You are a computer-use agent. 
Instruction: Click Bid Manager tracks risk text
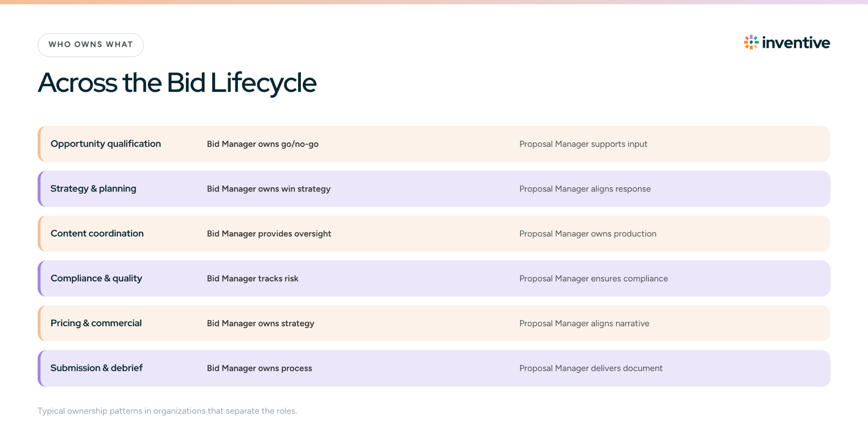[253, 278]
